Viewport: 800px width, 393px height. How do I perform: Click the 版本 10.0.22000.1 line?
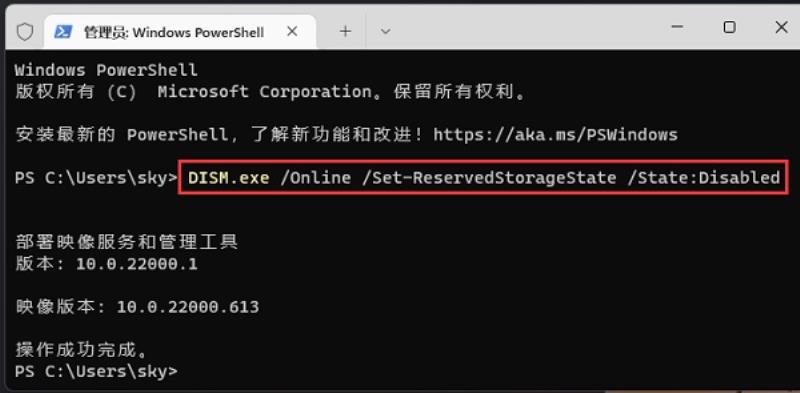click(x=106, y=264)
